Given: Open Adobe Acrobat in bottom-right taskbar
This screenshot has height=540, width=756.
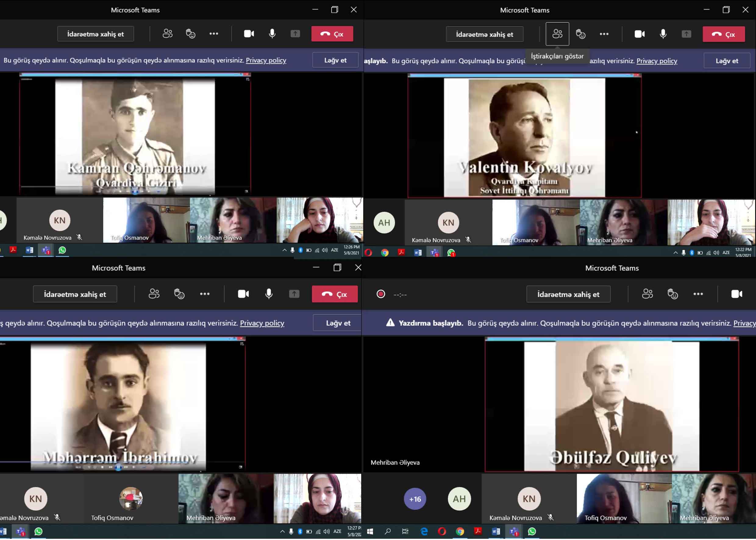Looking at the screenshot, I should coord(478,531).
